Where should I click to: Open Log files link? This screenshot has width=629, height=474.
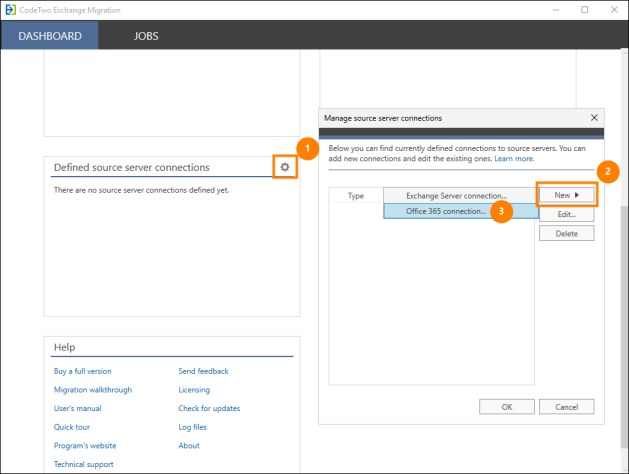(193, 427)
